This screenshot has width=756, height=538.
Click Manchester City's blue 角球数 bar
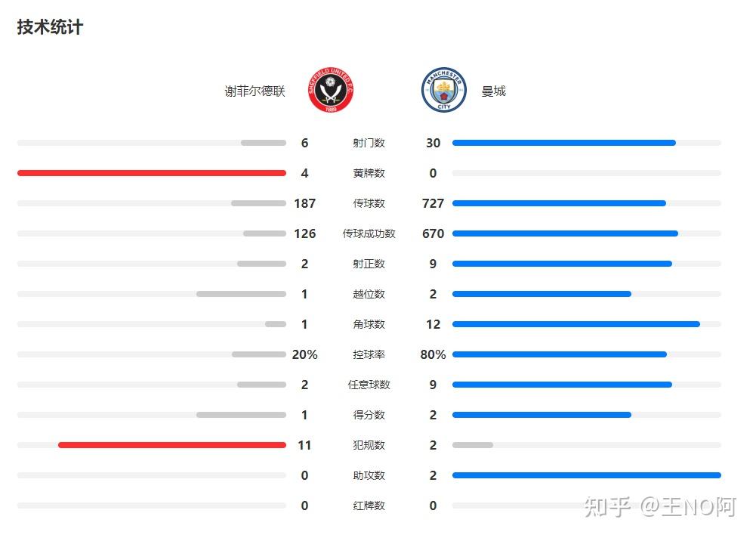[575, 324]
